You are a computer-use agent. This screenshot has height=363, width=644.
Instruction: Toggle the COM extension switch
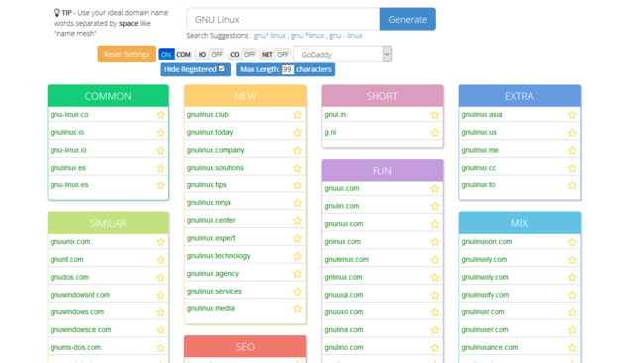click(x=175, y=55)
